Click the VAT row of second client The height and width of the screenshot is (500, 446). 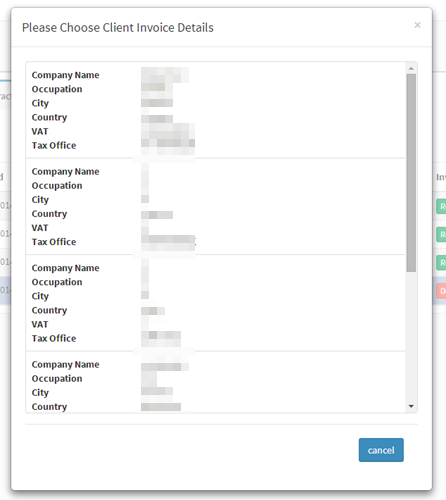(215, 228)
